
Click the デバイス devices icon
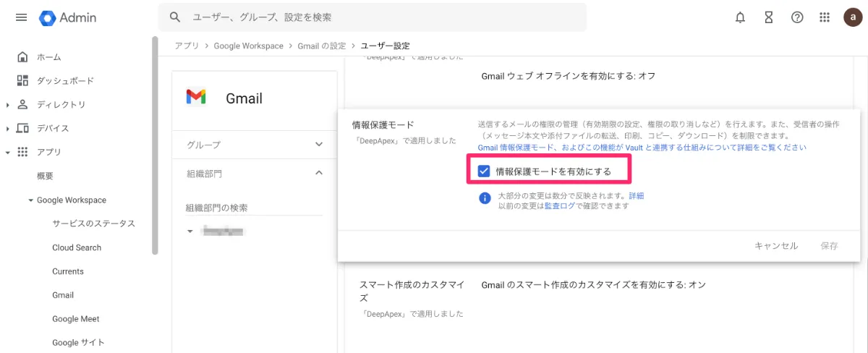[22, 128]
